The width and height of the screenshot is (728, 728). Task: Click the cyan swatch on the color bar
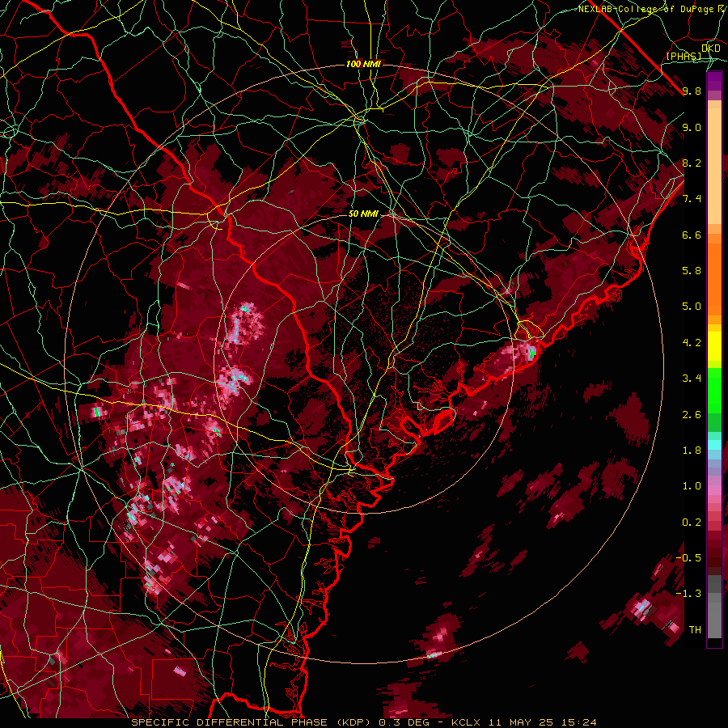[x=714, y=444]
